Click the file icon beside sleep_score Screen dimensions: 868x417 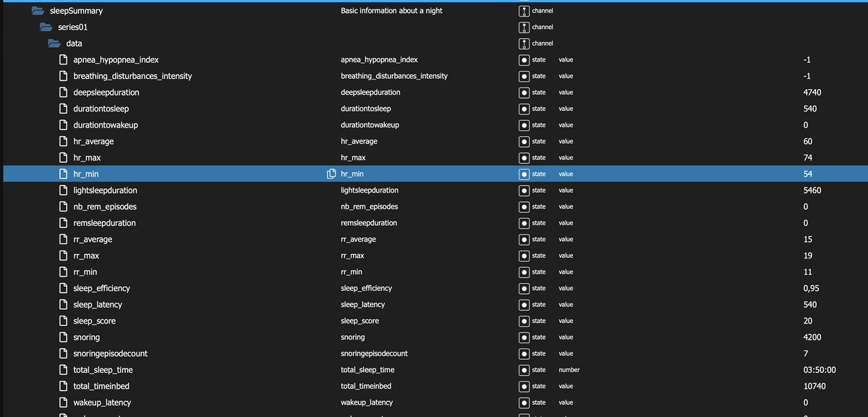pyautogui.click(x=64, y=321)
